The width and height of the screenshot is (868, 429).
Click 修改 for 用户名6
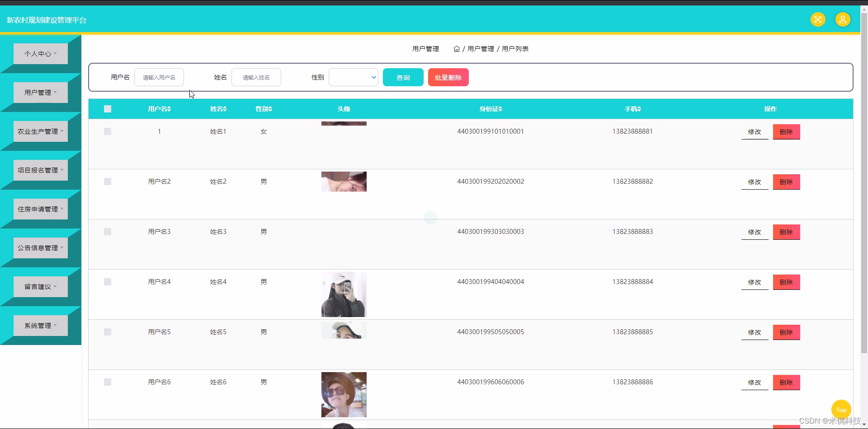point(755,382)
